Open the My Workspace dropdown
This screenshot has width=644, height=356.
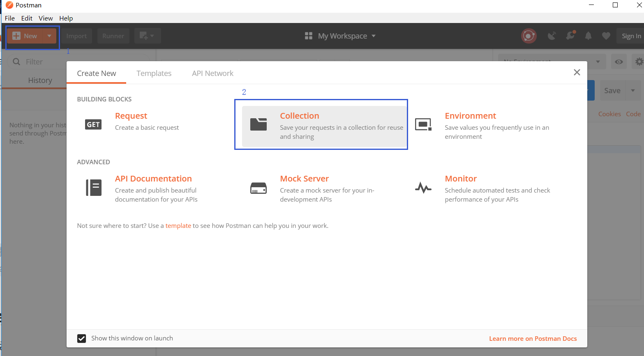[x=346, y=36]
